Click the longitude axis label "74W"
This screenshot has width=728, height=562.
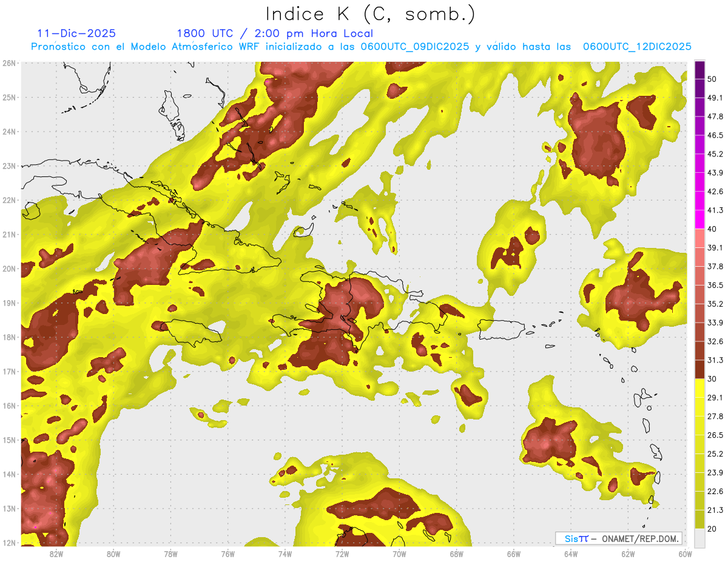click(285, 554)
